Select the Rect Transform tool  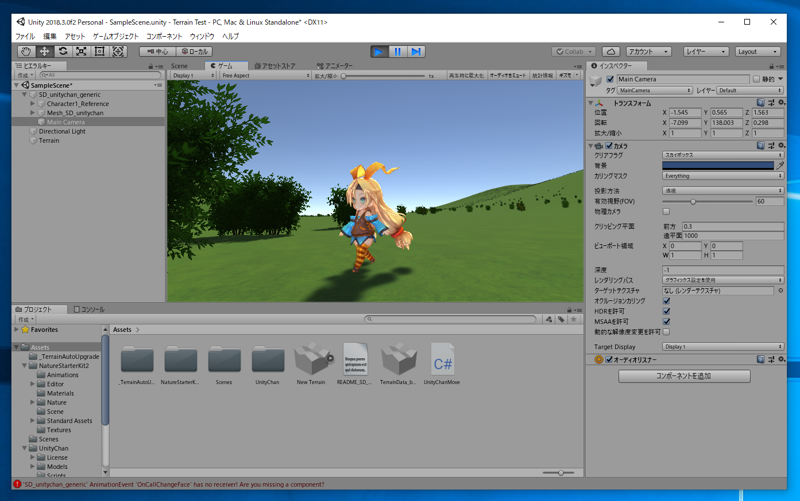[x=99, y=52]
